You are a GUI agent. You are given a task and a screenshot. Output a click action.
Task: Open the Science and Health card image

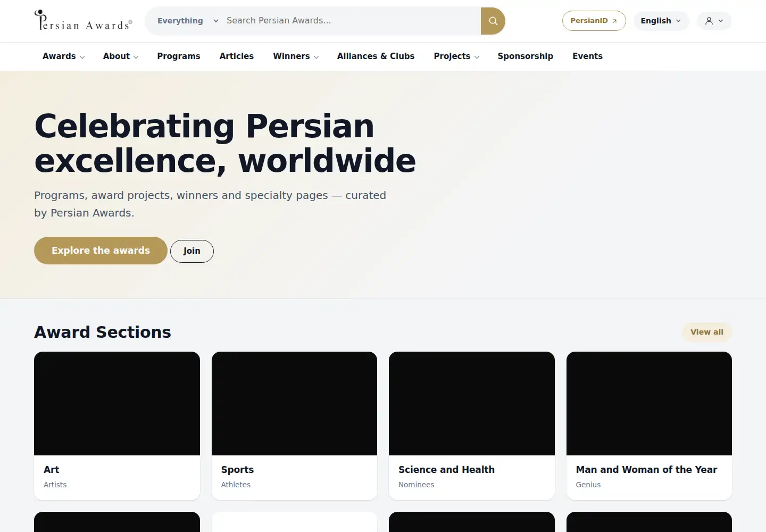click(x=472, y=403)
